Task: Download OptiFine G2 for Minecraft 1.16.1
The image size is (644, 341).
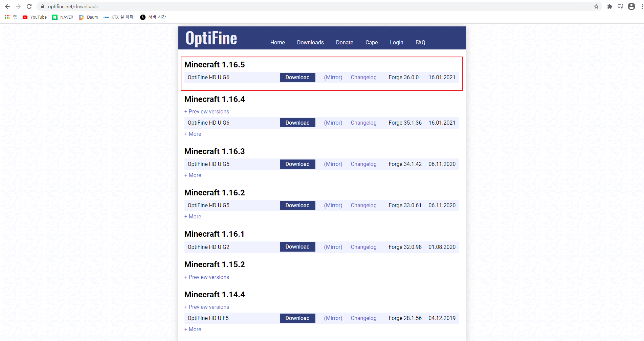Action: click(x=297, y=247)
